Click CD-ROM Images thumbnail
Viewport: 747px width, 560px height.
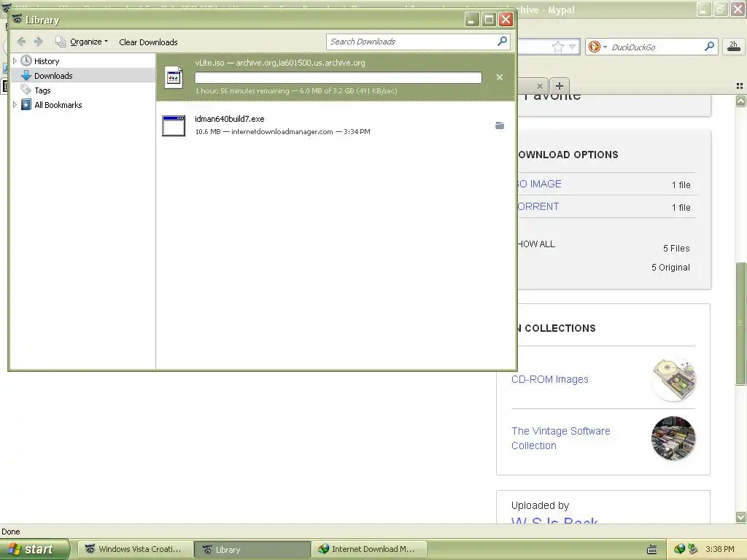pos(673,379)
